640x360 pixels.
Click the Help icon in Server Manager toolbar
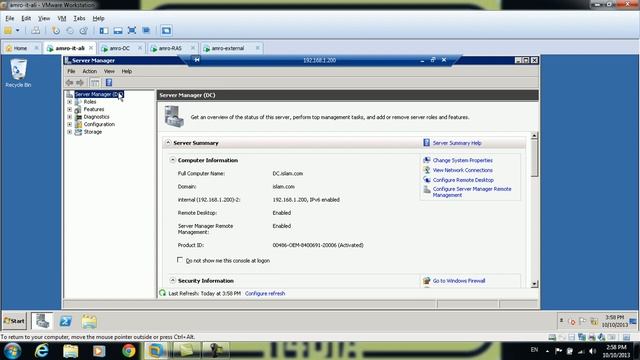click(x=109, y=82)
